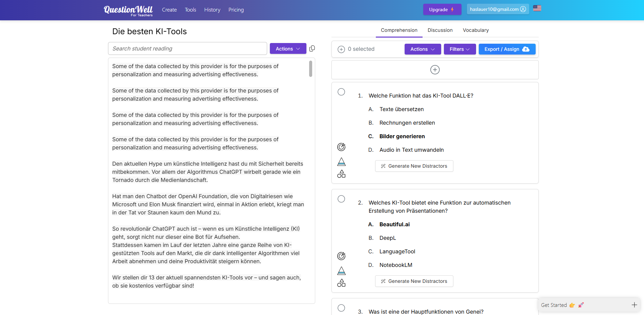The width and height of the screenshot is (644, 315).
Task: Click the triangle icon beside question 1
Action: click(x=341, y=162)
